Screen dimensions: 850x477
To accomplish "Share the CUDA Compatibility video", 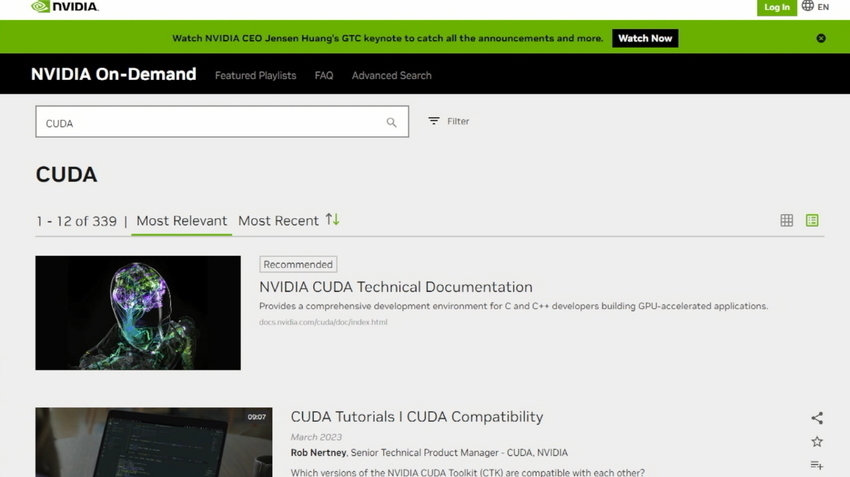I will [817, 417].
